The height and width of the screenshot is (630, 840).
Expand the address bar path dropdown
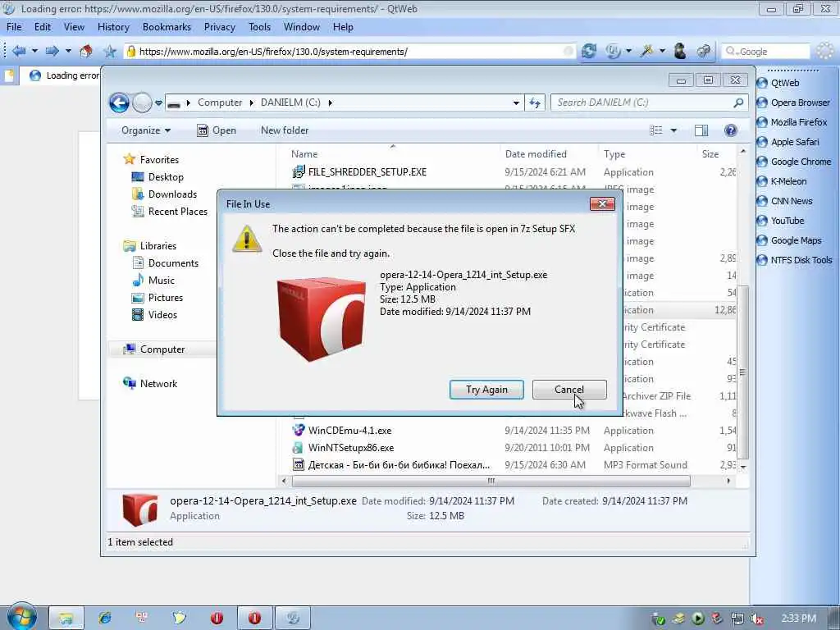click(x=516, y=103)
